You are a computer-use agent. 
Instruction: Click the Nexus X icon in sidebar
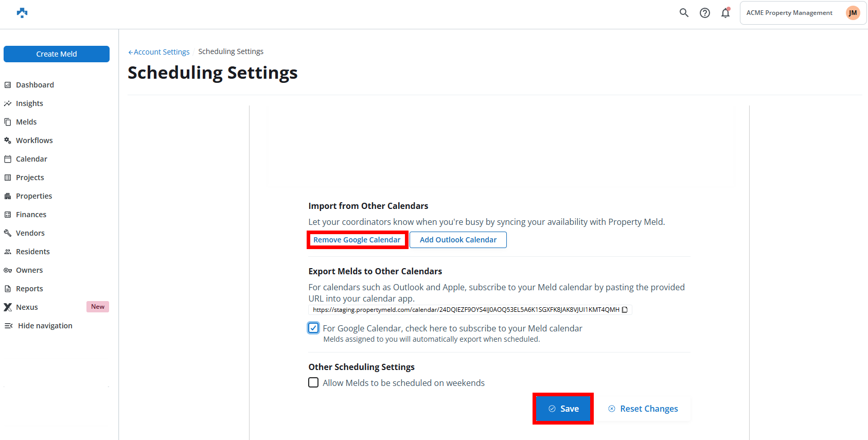tap(8, 307)
